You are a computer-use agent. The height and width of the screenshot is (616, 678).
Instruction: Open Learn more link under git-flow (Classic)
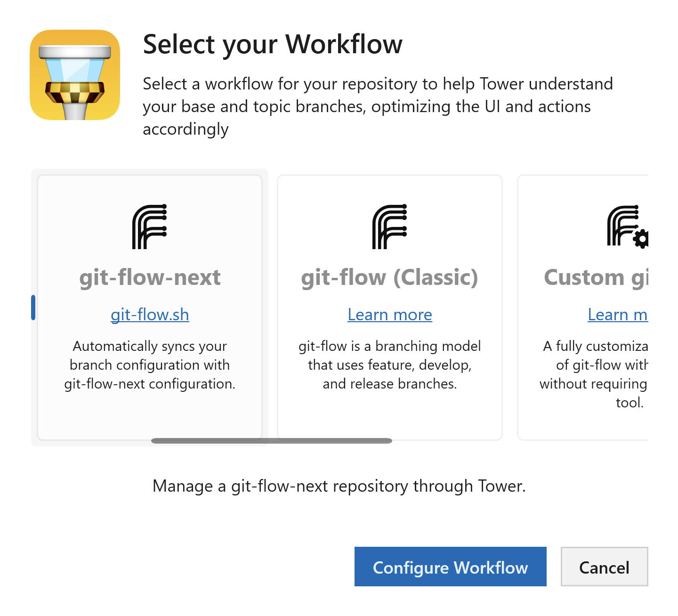pos(390,314)
